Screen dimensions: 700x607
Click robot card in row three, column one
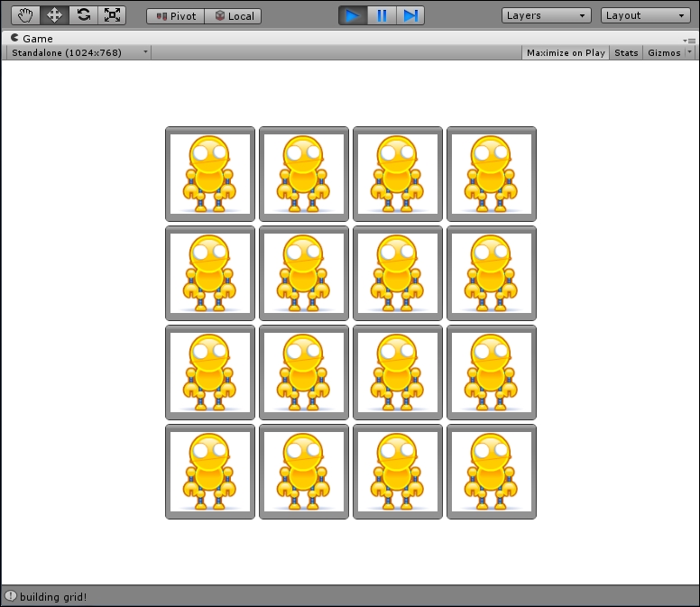pyautogui.click(x=210, y=372)
